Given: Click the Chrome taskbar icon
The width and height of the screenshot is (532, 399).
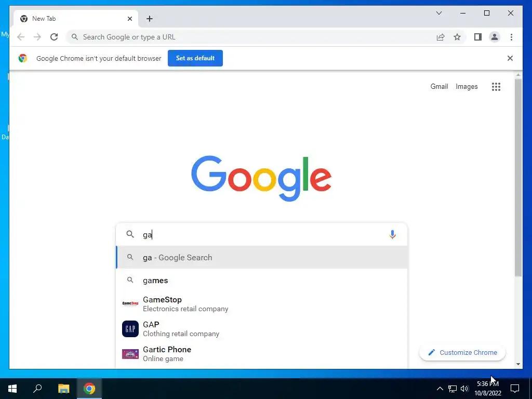Looking at the screenshot, I should (x=89, y=389).
